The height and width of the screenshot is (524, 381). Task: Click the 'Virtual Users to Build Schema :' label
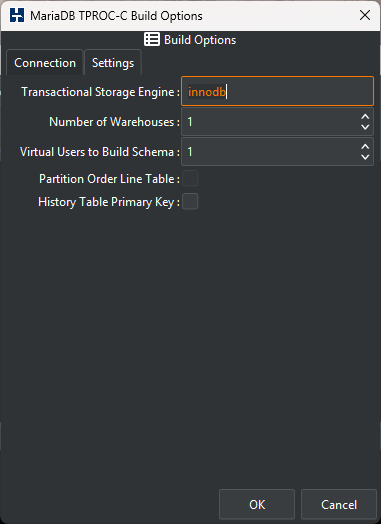click(100, 152)
